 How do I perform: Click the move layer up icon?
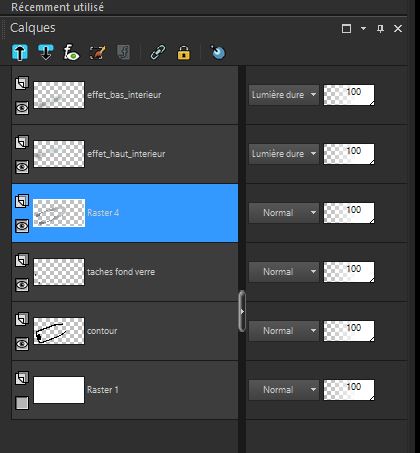click(x=20, y=52)
